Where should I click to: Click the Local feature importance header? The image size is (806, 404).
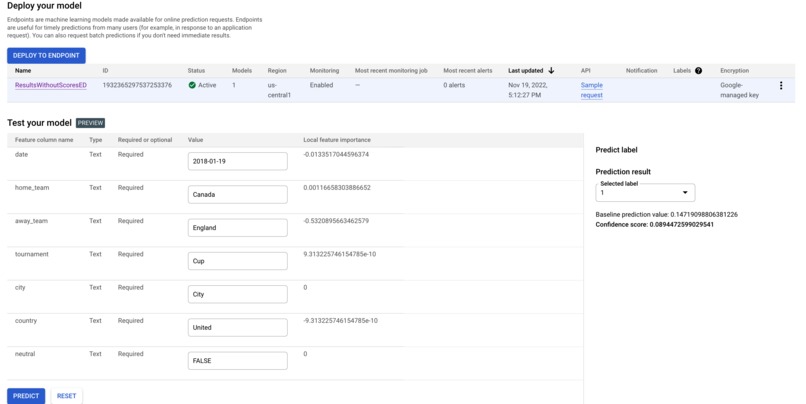tap(337, 140)
